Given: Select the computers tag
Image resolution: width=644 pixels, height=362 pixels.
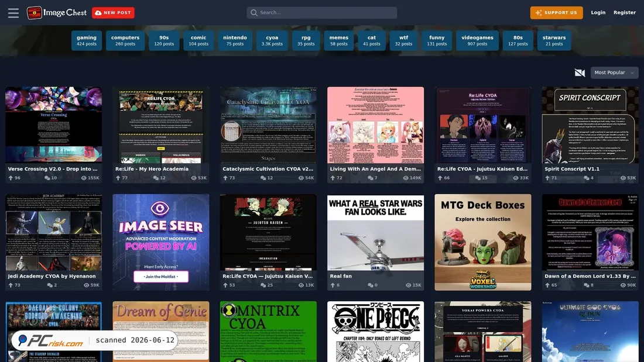Looking at the screenshot, I should (x=125, y=40).
